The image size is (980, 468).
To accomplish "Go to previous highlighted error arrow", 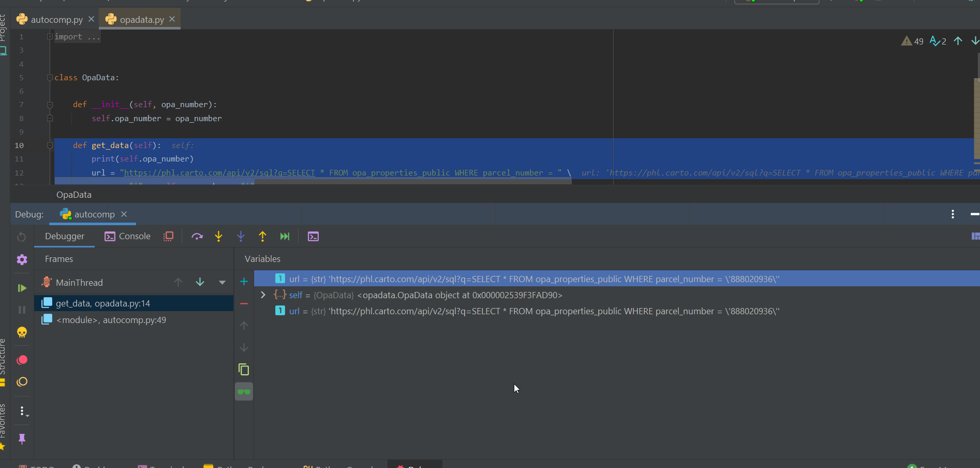I will 958,41.
